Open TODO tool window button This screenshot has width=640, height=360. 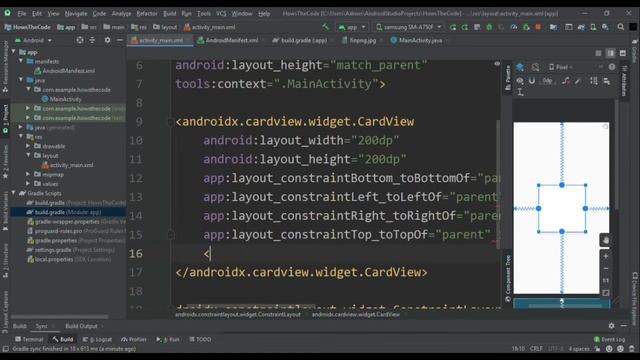coord(200,339)
